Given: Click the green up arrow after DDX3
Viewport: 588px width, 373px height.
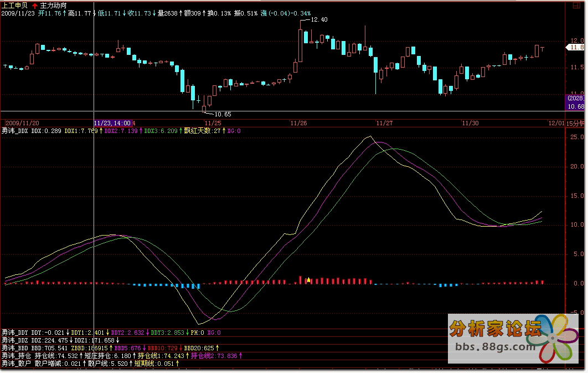Looking at the screenshot, I should [180, 131].
